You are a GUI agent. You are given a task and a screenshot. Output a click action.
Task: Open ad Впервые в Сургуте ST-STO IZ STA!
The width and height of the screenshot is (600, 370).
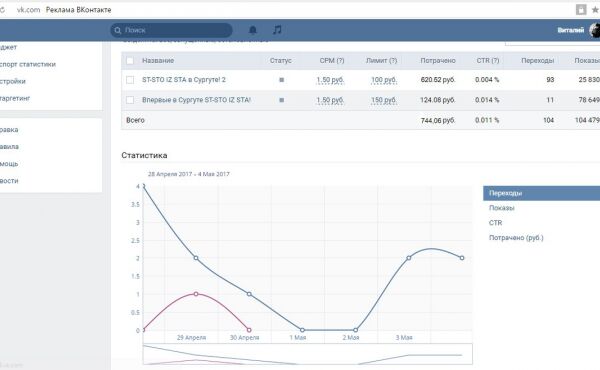point(196,100)
